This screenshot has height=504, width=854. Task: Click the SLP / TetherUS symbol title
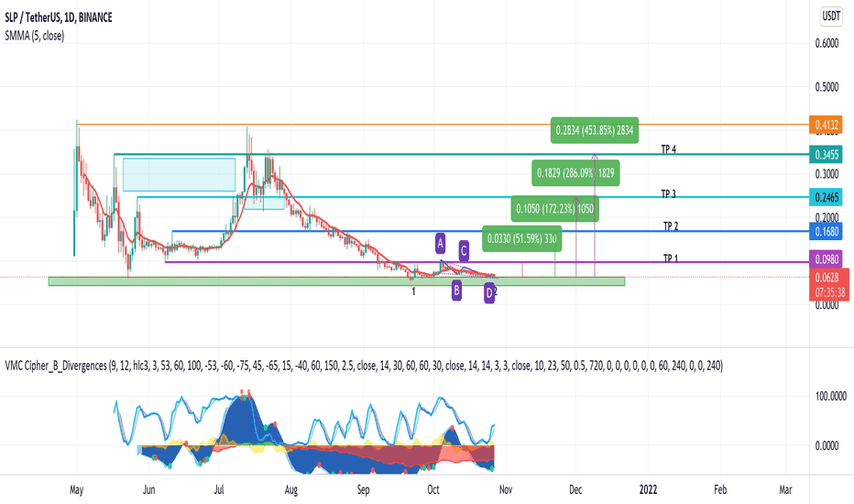click(x=59, y=17)
